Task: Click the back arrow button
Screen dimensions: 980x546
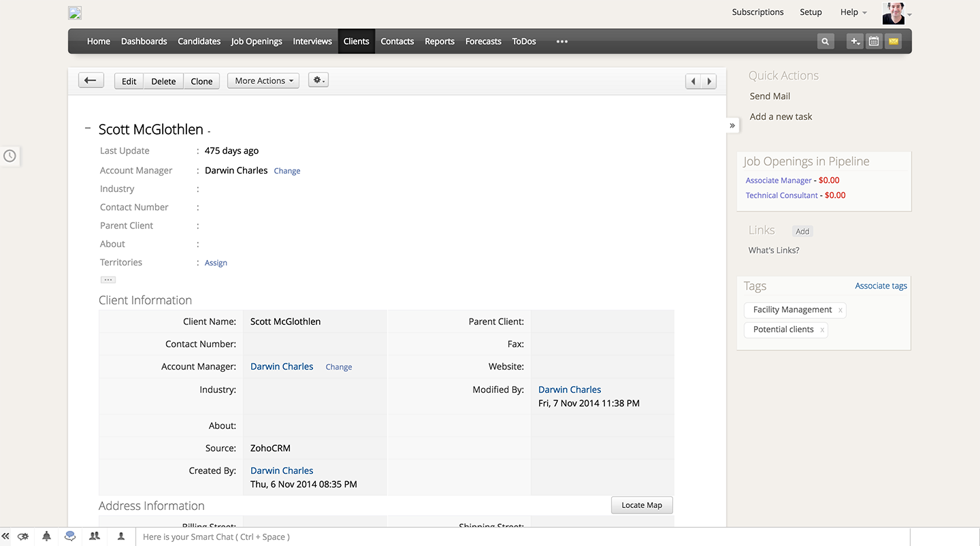Action: tap(91, 80)
